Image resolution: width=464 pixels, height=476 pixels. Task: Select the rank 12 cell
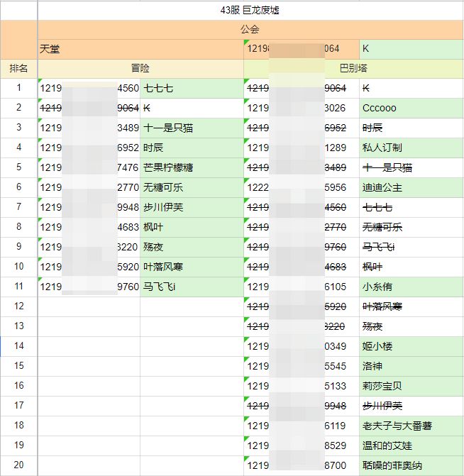(x=18, y=307)
